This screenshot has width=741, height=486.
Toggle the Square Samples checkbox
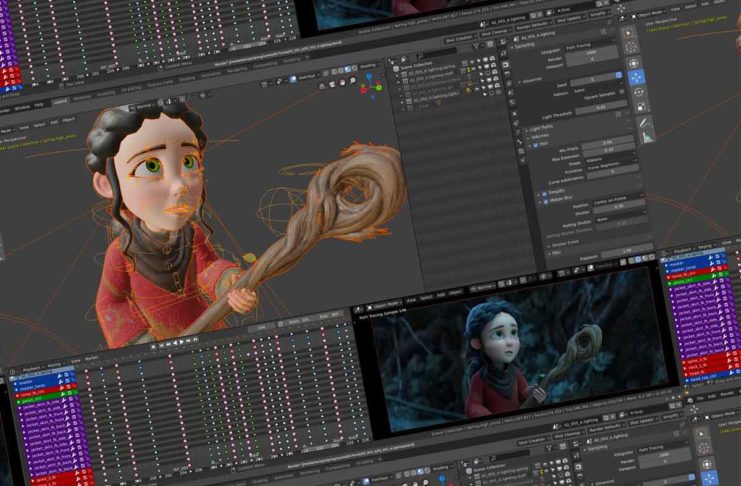click(621, 92)
